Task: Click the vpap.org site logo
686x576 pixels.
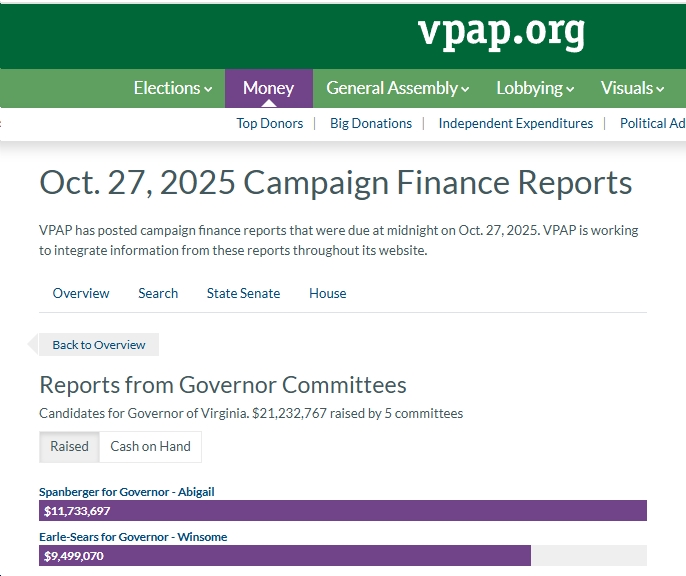Action: click(x=501, y=33)
